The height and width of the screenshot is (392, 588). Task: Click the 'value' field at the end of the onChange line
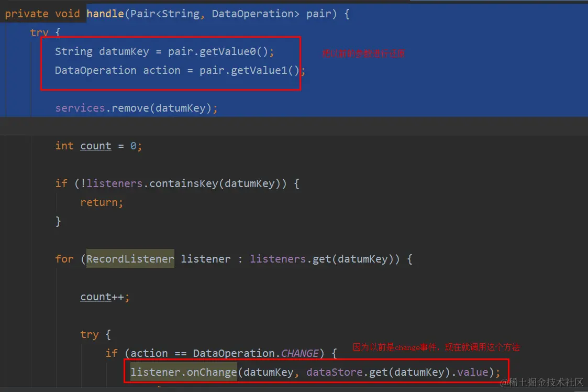click(x=472, y=372)
